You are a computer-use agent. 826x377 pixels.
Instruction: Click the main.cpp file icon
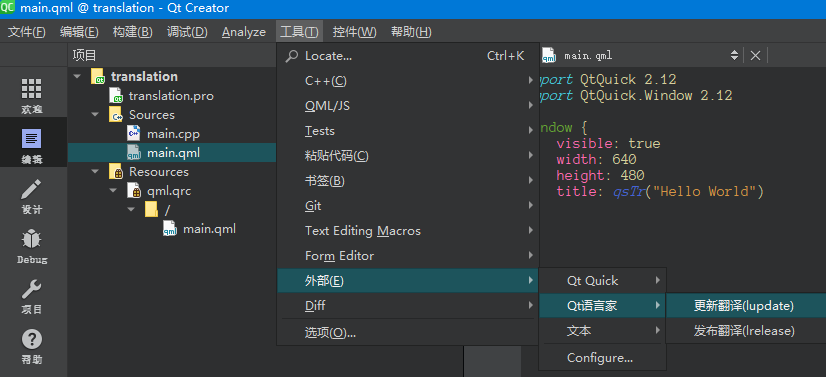tap(134, 134)
